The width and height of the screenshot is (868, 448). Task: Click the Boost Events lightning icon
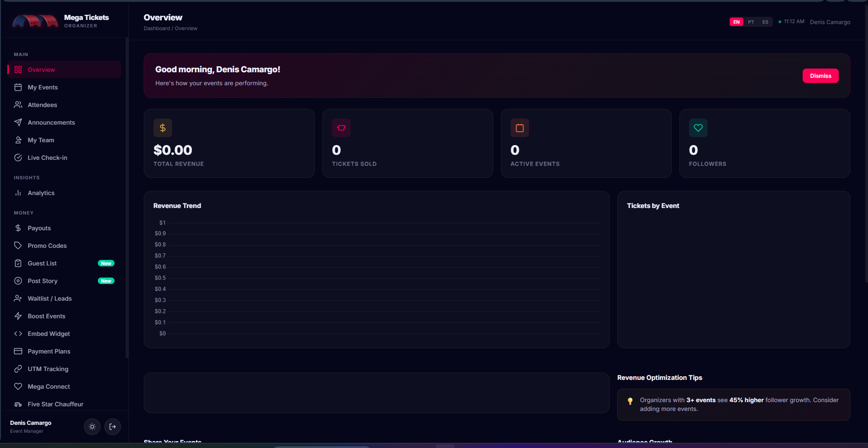[x=18, y=316]
